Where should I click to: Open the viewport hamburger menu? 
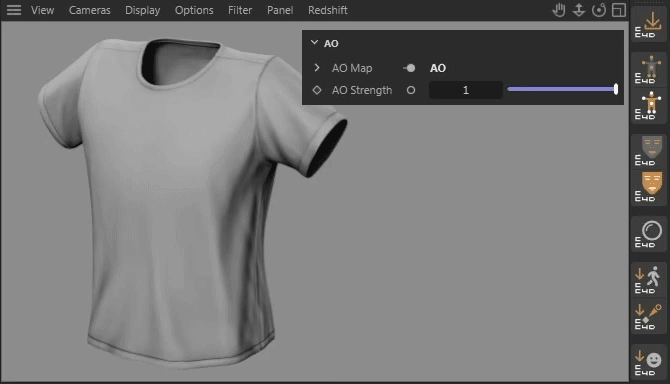(x=14, y=10)
